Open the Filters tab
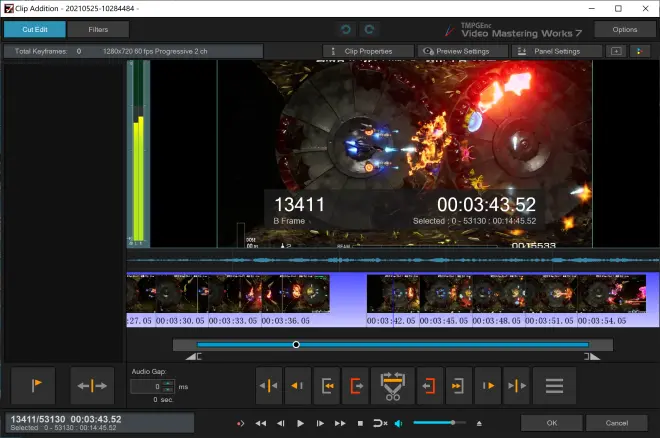Screen dimensions: 660x438 click(98, 29)
